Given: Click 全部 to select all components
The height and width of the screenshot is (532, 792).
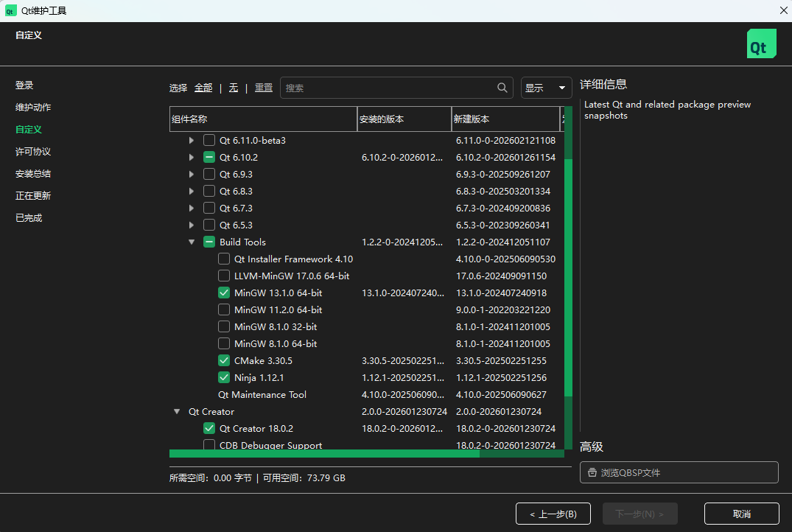Looking at the screenshot, I should click(x=203, y=88).
